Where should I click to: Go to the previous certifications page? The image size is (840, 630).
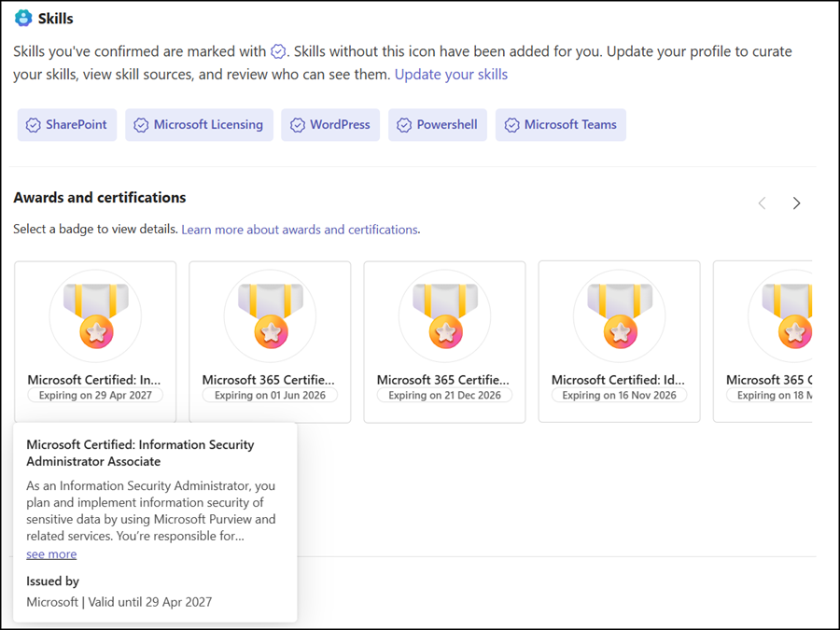[763, 203]
